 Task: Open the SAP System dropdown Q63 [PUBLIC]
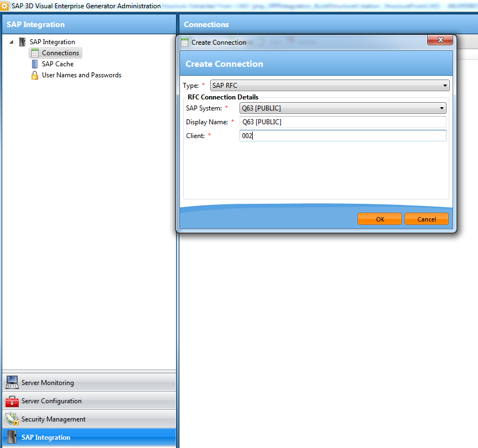click(343, 108)
